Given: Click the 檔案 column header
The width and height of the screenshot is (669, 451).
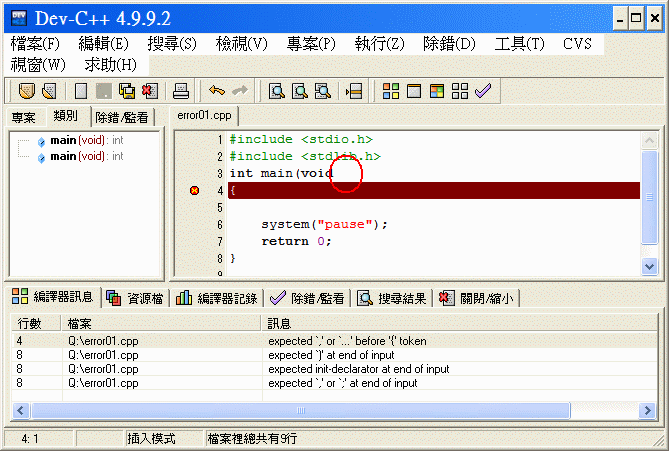Looking at the screenshot, I should point(161,323).
